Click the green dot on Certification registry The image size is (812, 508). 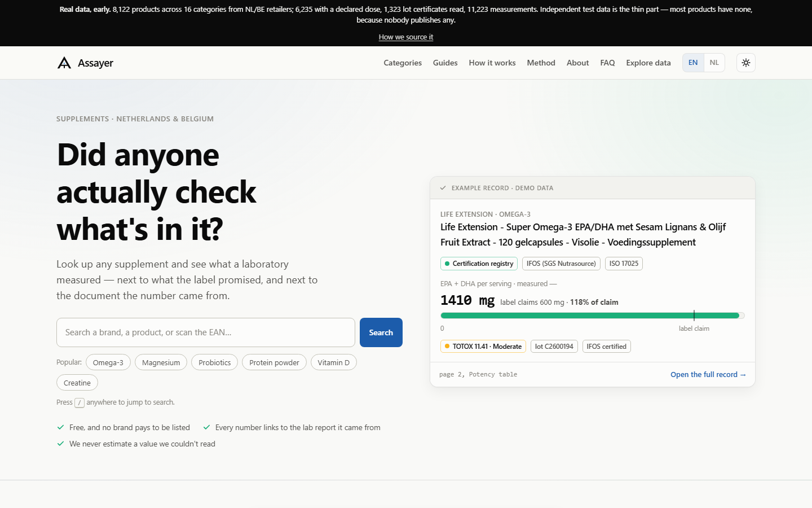pos(447,264)
